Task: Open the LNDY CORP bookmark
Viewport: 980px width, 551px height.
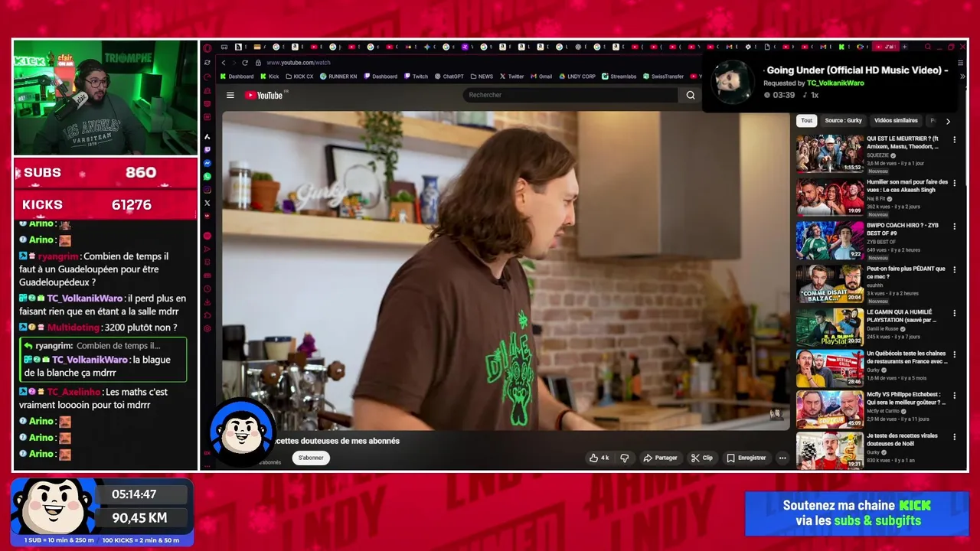Action: (577, 77)
